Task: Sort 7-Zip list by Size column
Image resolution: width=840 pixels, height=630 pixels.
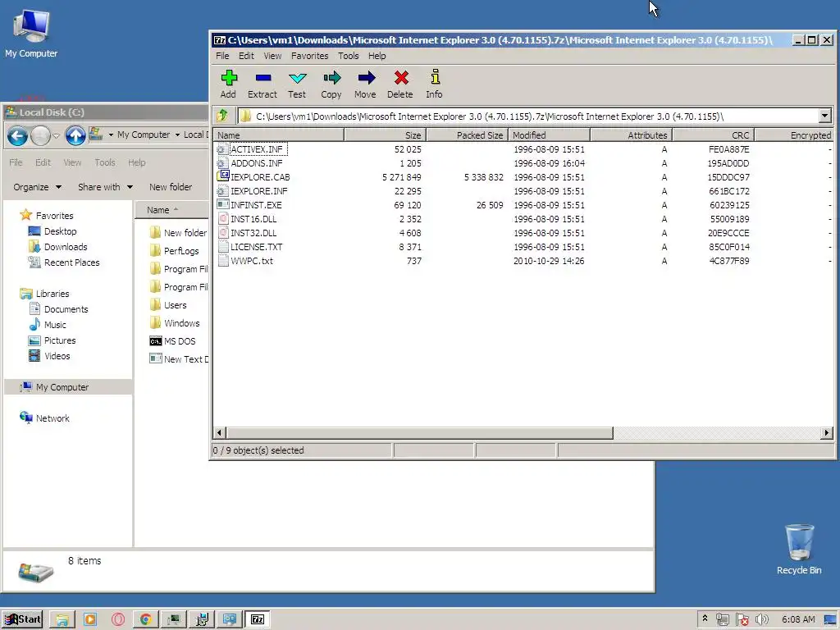Action: tap(385, 135)
